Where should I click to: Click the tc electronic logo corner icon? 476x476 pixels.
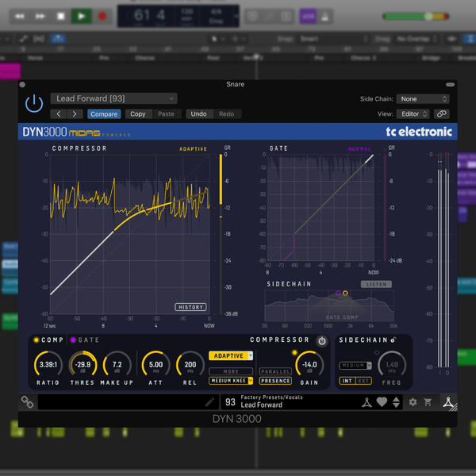[x=449, y=402]
